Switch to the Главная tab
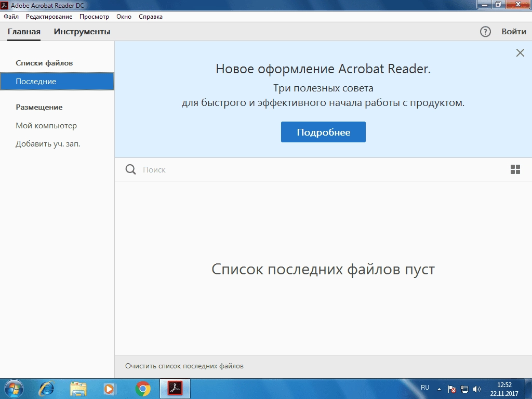This screenshot has height=399, width=532. click(x=24, y=32)
